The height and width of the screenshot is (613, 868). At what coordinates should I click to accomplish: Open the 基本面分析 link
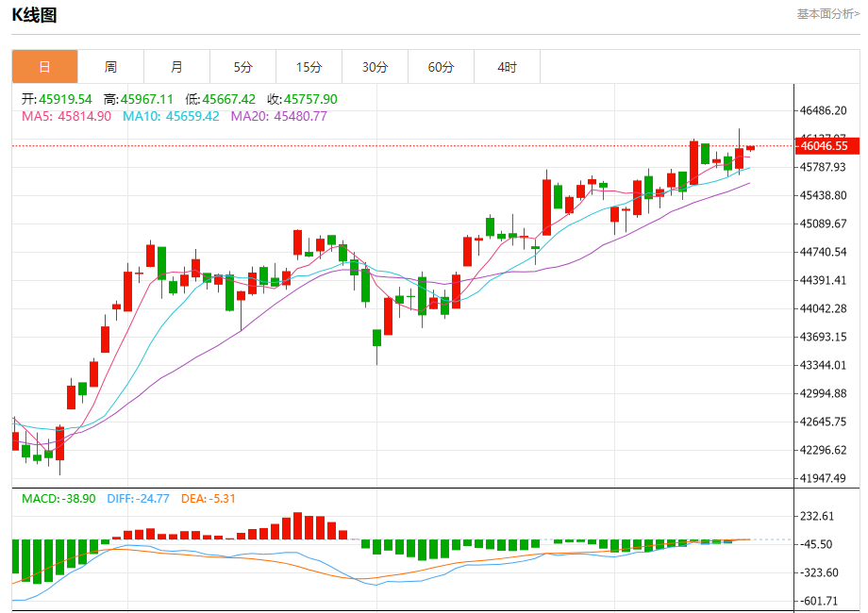(x=828, y=14)
